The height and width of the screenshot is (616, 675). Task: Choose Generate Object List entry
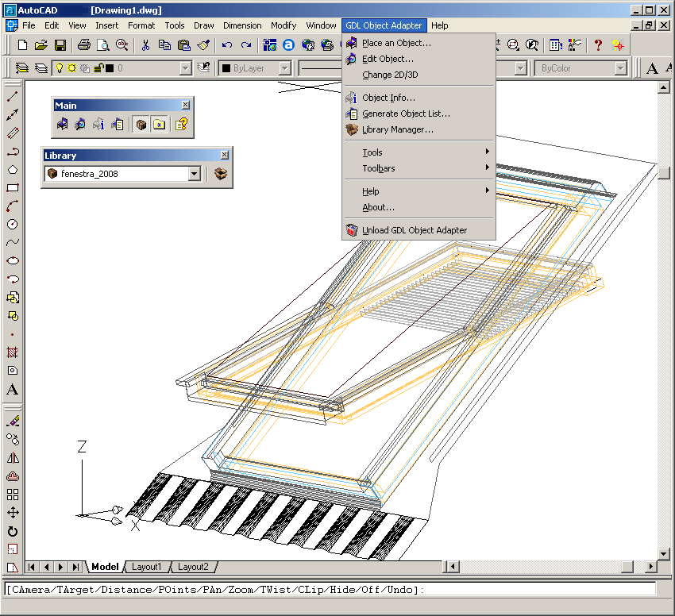419,114
